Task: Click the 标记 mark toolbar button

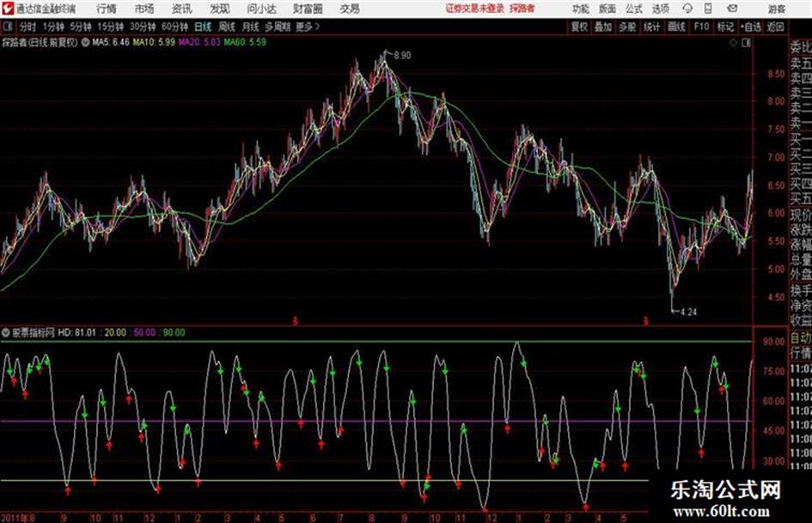Action: pyautogui.click(x=725, y=27)
